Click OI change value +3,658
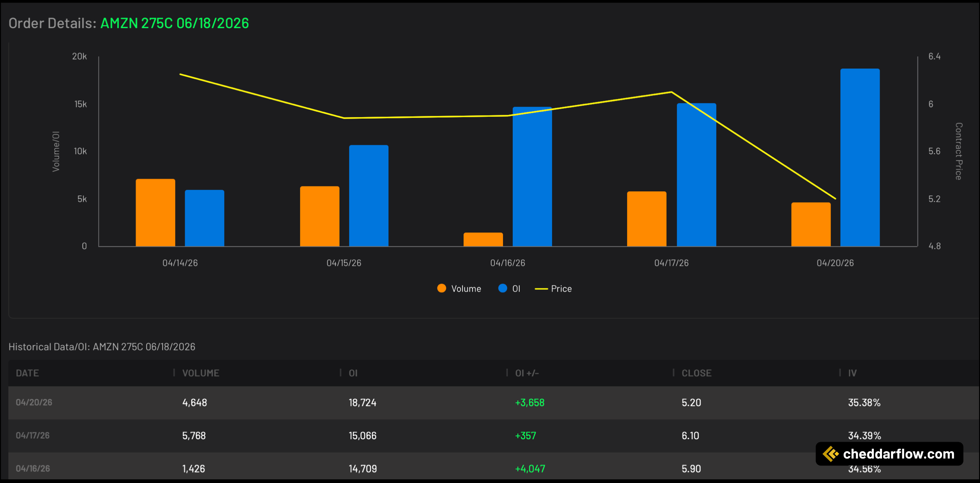Image resolution: width=980 pixels, height=483 pixels. click(530, 403)
